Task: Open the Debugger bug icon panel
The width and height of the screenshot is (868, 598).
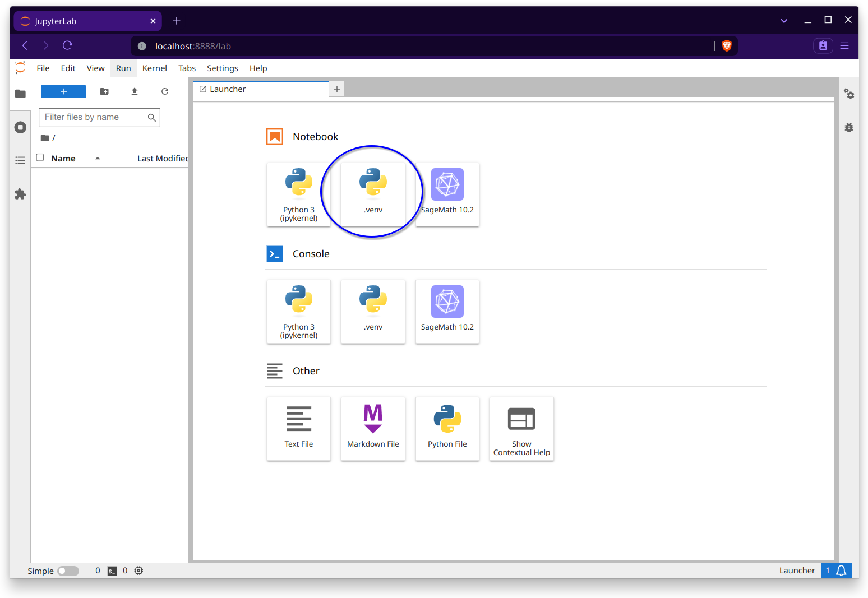Action: point(849,128)
